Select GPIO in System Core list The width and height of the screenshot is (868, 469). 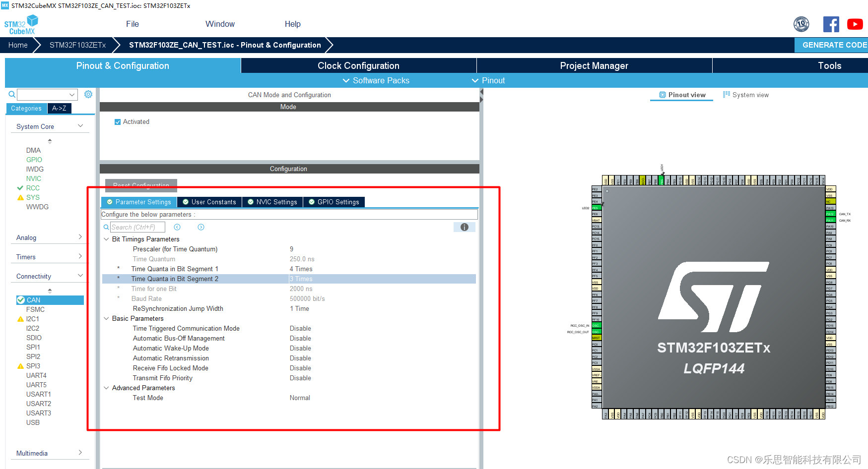[x=34, y=160]
